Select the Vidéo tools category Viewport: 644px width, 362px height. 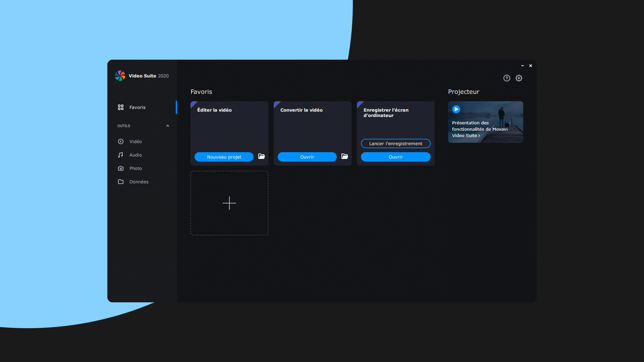click(x=136, y=141)
